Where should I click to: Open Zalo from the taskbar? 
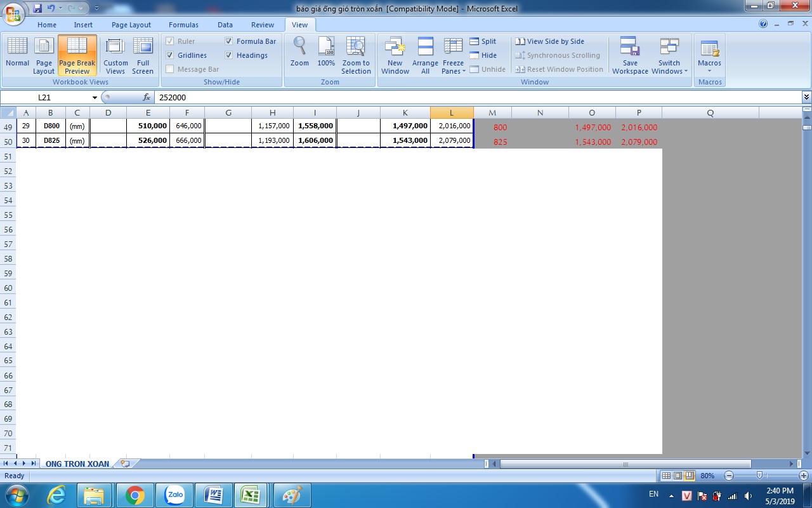tap(174, 495)
